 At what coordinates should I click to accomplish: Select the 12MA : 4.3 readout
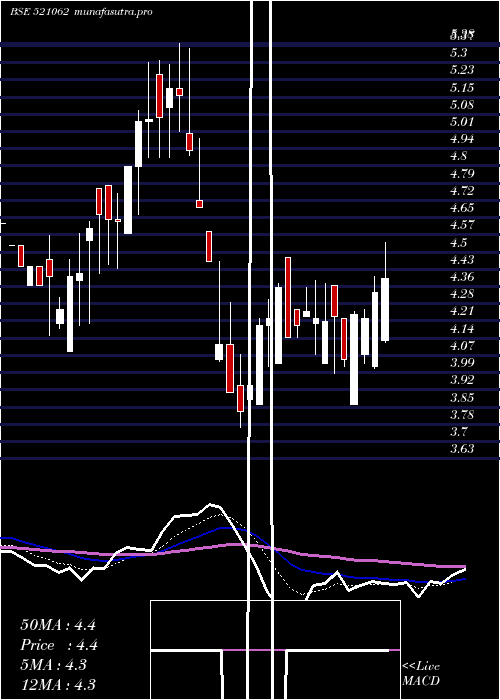tap(58, 685)
